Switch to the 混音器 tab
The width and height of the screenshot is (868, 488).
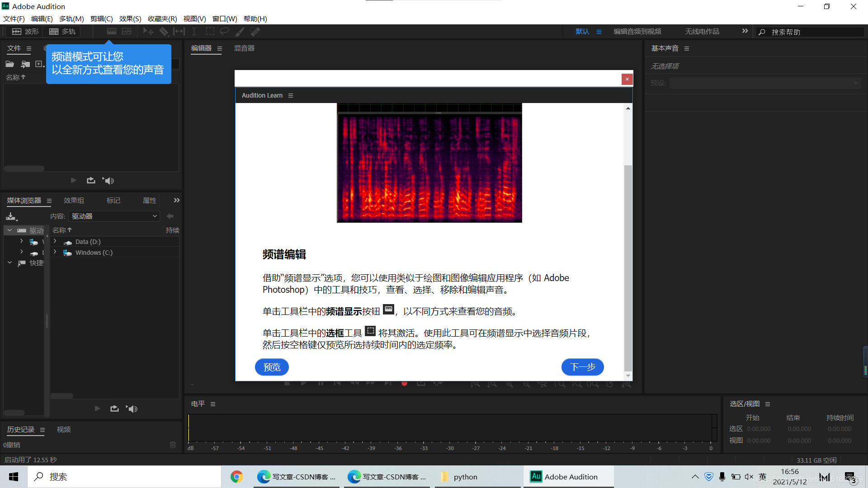tap(244, 48)
